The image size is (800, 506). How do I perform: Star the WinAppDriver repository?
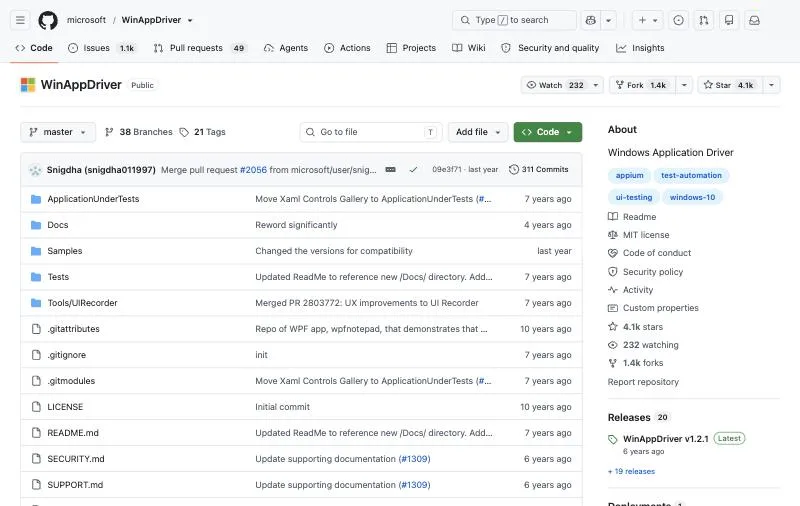point(730,85)
